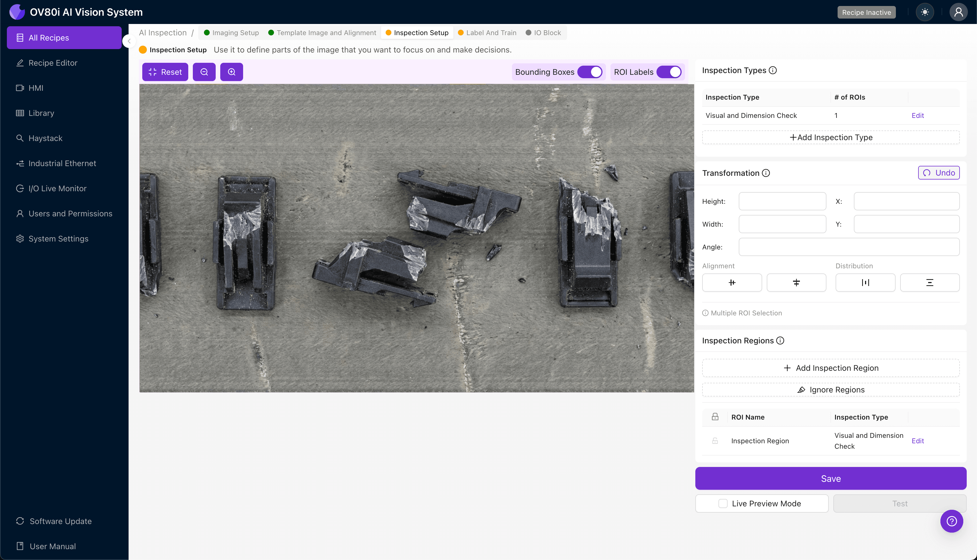Click the horizontal alignment icon button
The height and width of the screenshot is (560, 977).
731,283
